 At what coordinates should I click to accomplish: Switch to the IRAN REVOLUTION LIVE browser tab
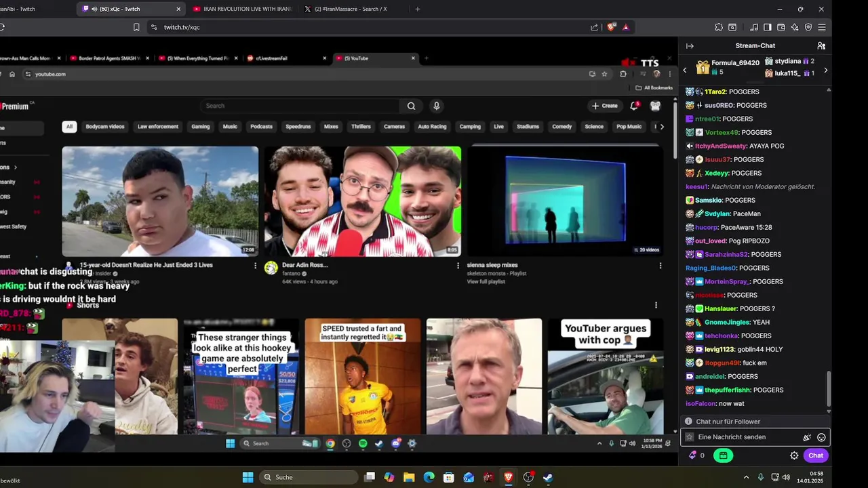242,9
